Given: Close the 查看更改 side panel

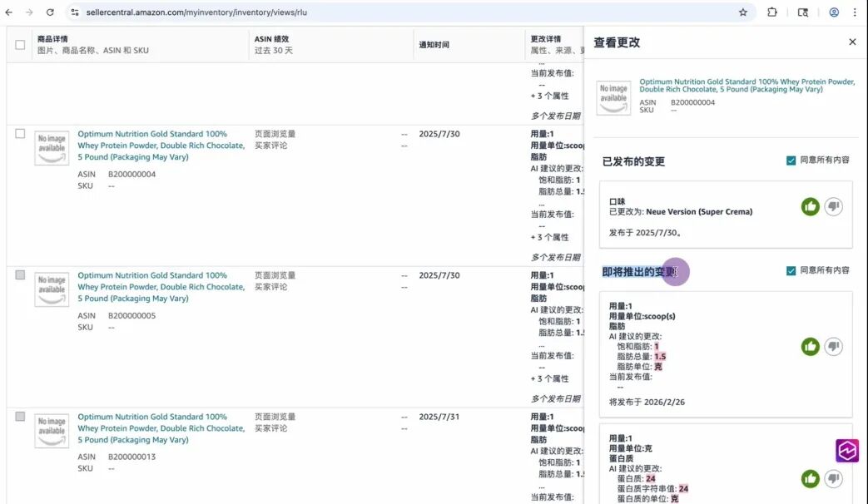Looking at the screenshot, I should (x=852, y=42).
